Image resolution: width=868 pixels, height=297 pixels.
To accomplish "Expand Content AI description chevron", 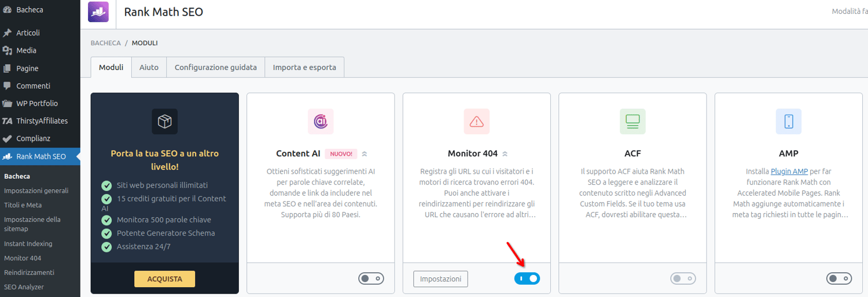I will click(x=364, y=154).
